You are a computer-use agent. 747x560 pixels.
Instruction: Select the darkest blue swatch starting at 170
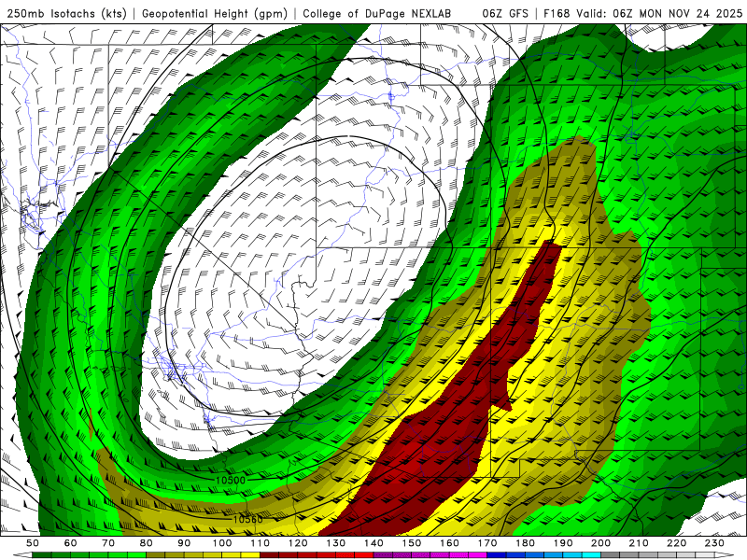click(497, 554)
